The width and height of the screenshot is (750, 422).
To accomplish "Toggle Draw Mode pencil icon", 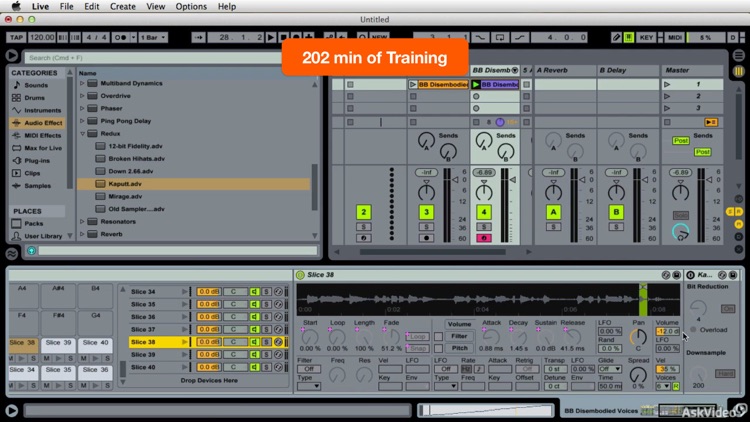I will (616, 37).
